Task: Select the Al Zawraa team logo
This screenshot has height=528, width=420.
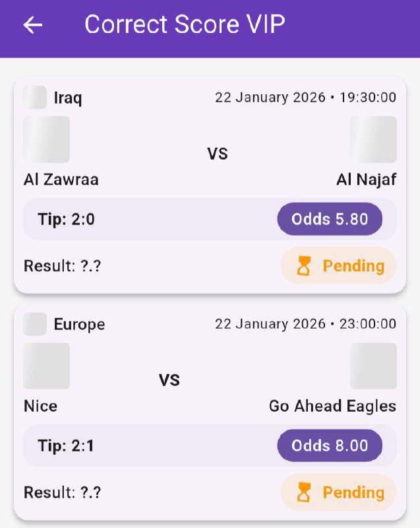Action: click(46, 139)
